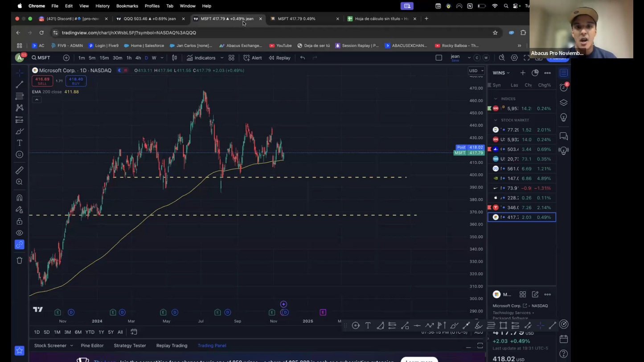Open the emoji icons tool
Image resolution: width=644 pixels, height=362 pixels.
click(20, 155)
